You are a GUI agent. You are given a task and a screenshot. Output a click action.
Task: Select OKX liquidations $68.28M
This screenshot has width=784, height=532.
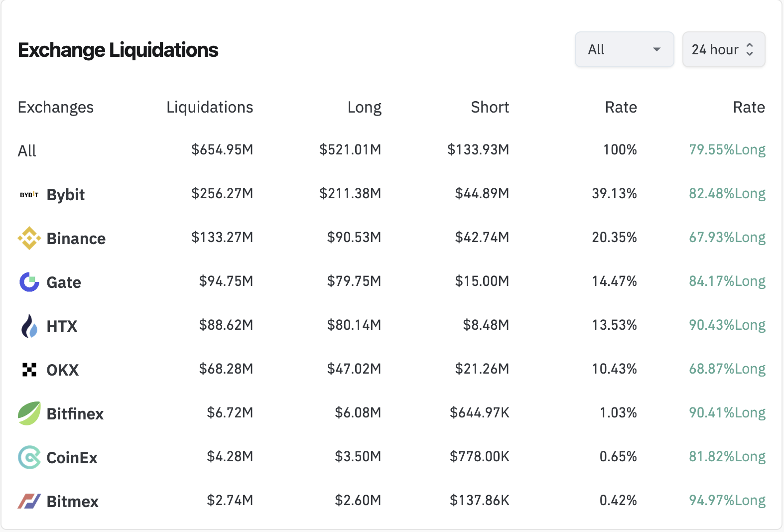[x=226, y=369]
